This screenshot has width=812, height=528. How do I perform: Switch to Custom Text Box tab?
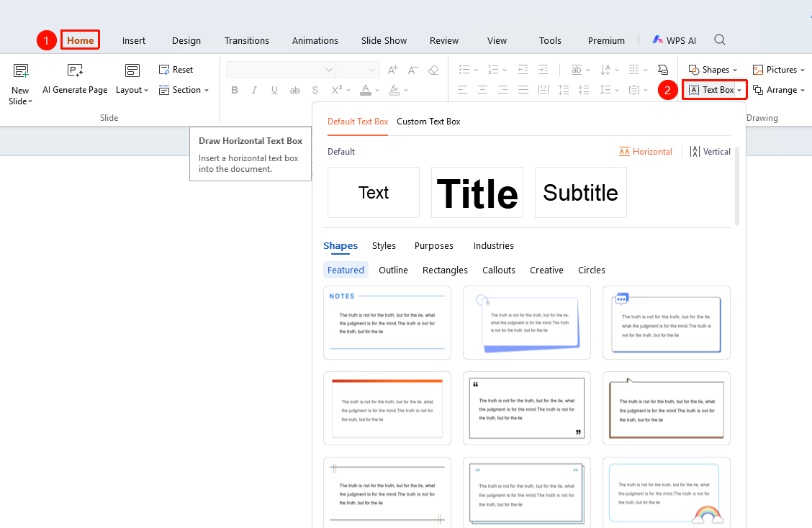[x=428, y=122]
